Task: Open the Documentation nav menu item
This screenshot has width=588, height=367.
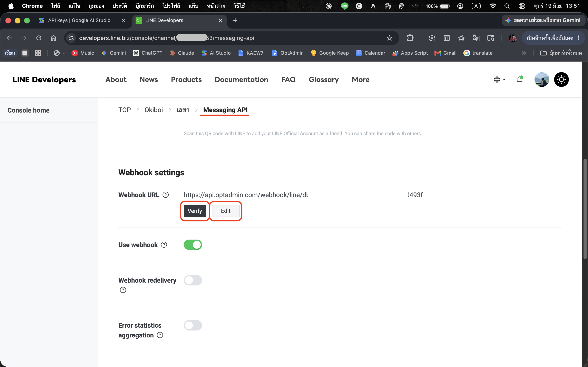Action: pos(241,79)
